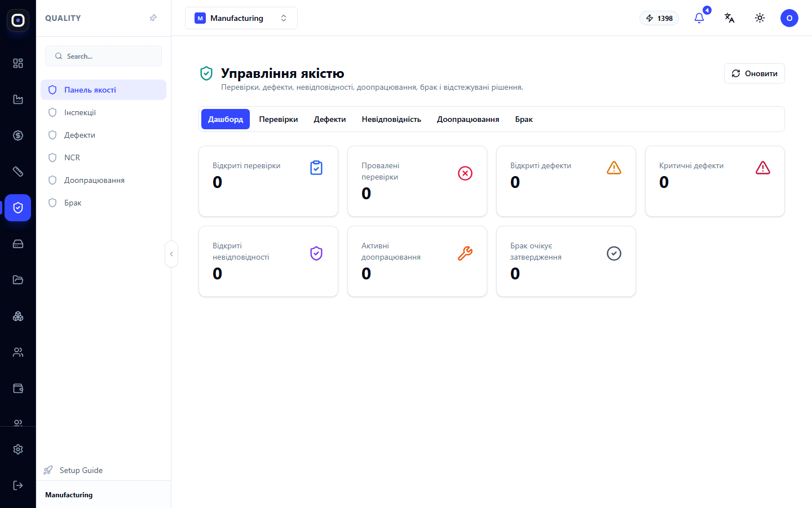Click the app logo at top left
This screenshot has height=508, width=812.
[x=18, y=20]
